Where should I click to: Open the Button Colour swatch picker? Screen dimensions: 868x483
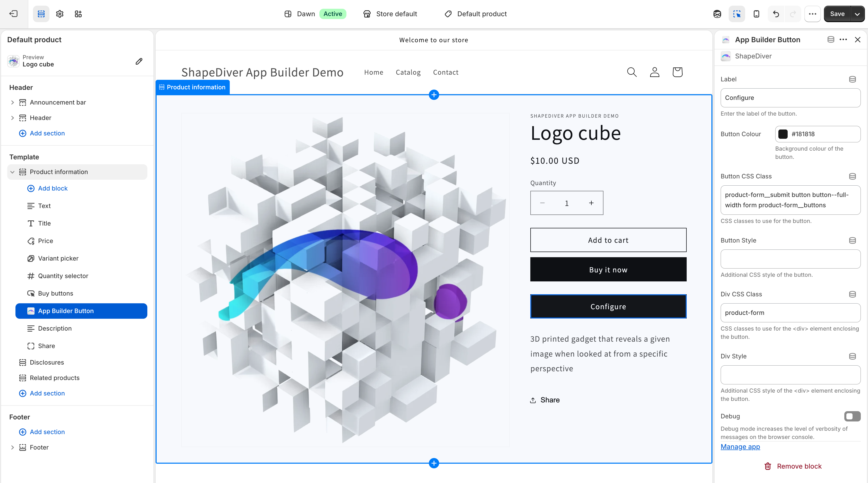click(783, 134)
